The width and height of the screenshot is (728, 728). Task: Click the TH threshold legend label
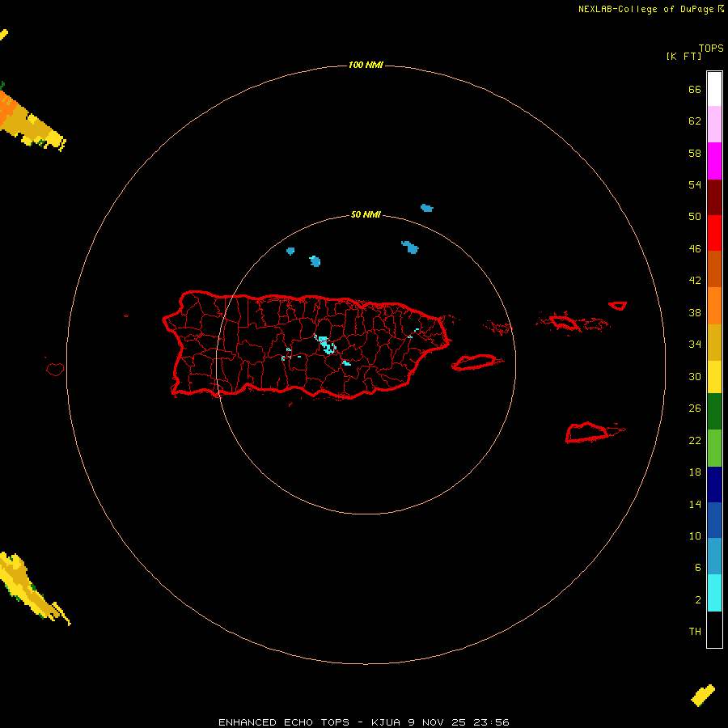(695, 632)
